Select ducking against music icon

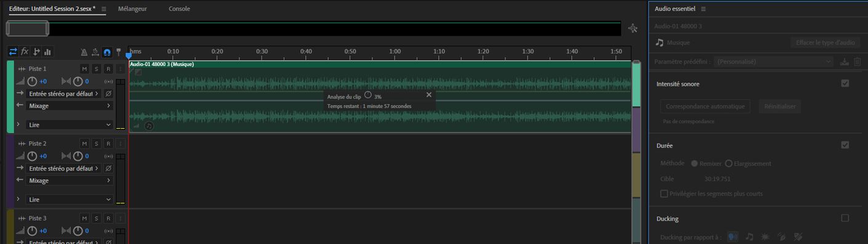coord(749,237)
